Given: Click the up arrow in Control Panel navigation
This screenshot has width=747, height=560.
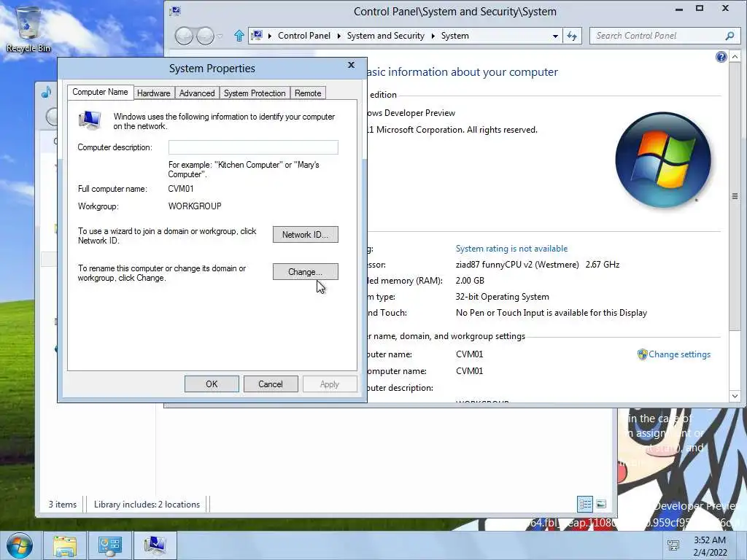Looking at the screenshot, I should pos(239,36).
